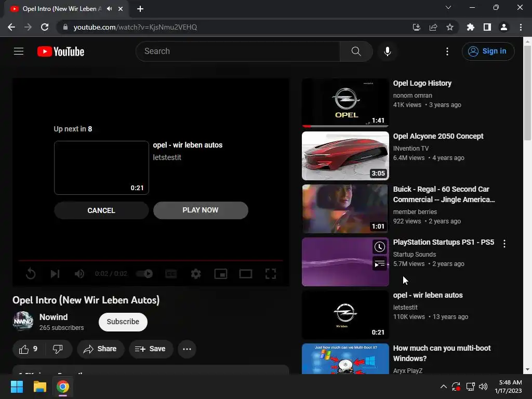Focus the YouTube Search field
This screenshot has height=399, width=532.
coord(238,51)
